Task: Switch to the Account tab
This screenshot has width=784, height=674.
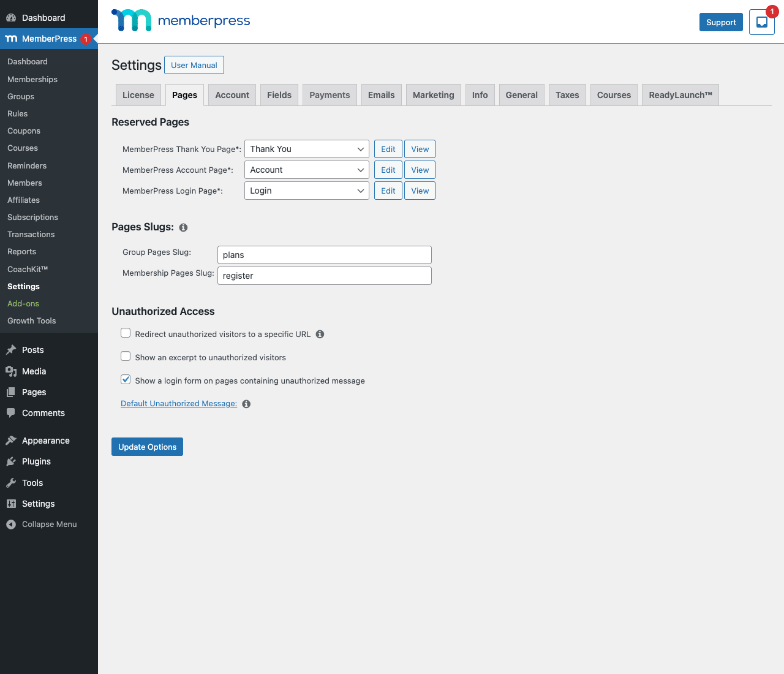Action: [232, 95]
